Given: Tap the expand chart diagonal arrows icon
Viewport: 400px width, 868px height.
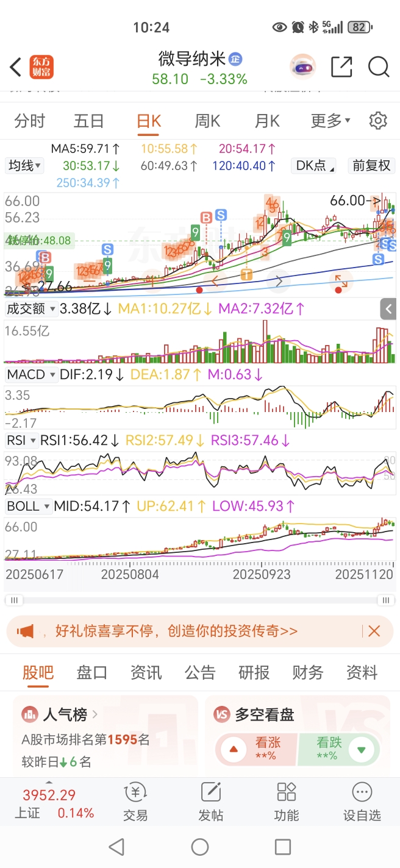Looking at the screenshot, I should pyautogui.click(x=340, y=282).
